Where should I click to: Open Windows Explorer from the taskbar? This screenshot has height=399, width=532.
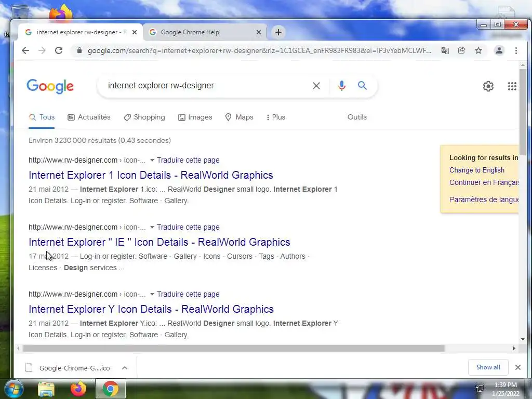click(x=46, y=389)
